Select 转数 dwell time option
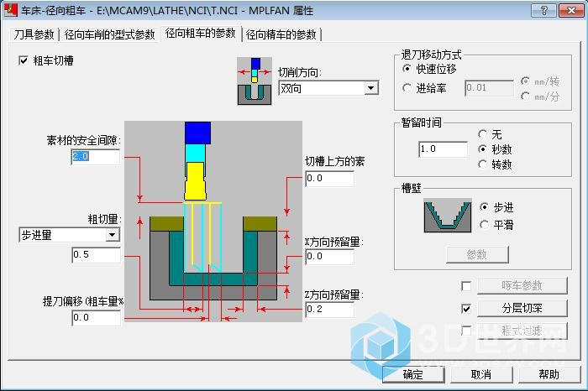The width and height of the screenshot is (588, 391). [x=483, y=164]
